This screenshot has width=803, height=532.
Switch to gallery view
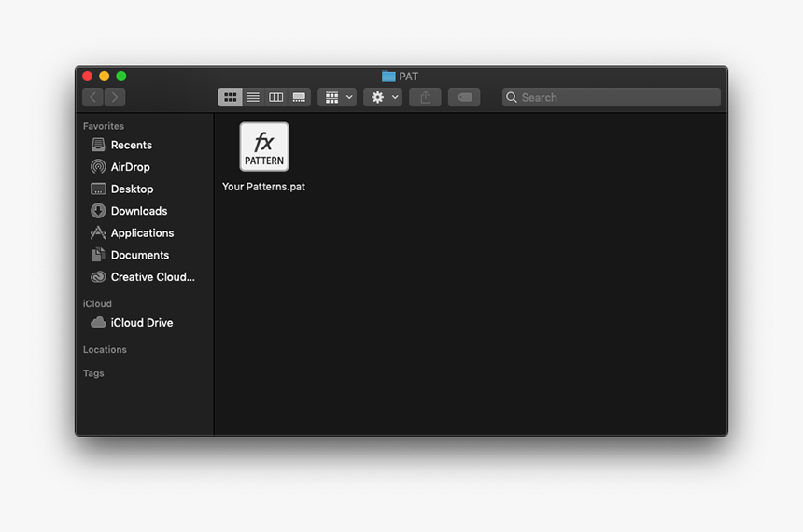[x=299, y=97]
